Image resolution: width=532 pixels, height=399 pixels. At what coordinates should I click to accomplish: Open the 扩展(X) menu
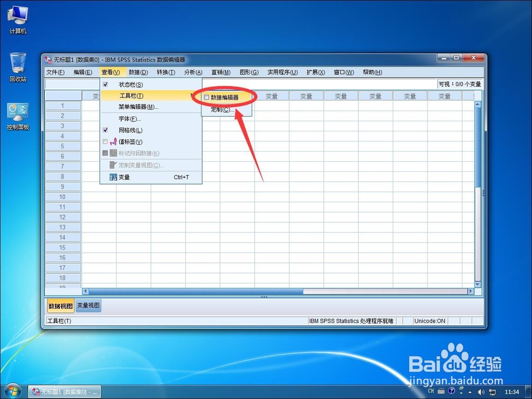(315, 72)
